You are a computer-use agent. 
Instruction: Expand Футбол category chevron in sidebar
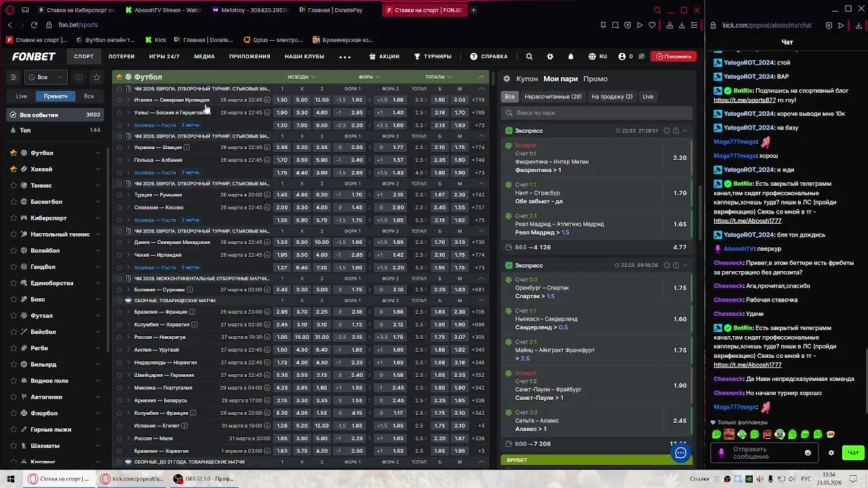(98, 153)
